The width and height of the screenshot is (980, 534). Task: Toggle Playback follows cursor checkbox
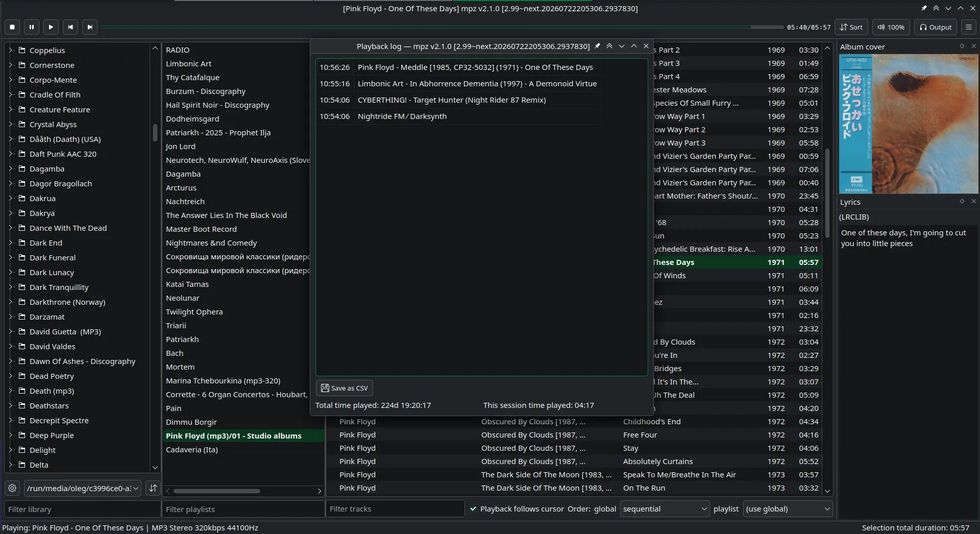coord(473,508)
